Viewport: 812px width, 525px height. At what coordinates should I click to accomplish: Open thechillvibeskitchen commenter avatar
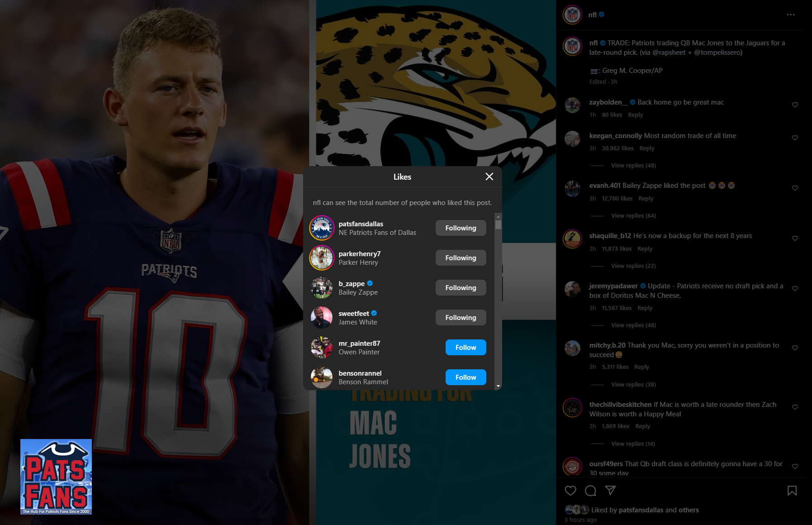coord(572,408)
